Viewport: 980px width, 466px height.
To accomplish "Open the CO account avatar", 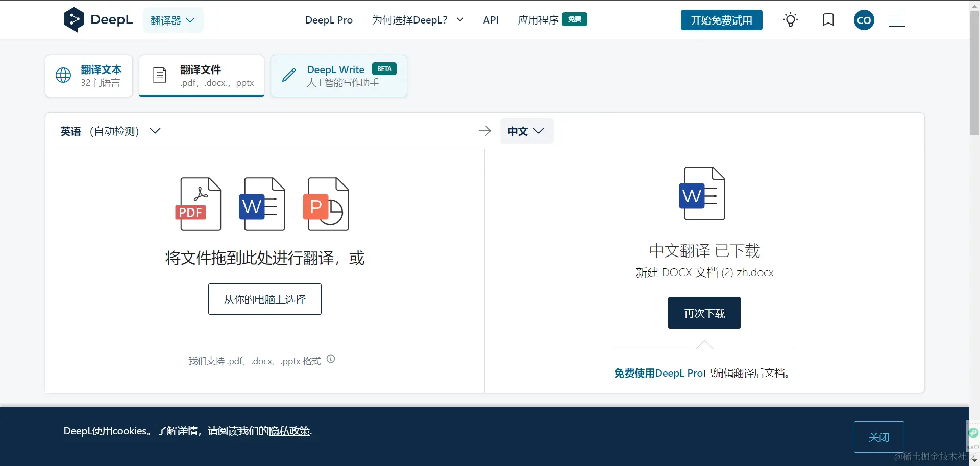I will click(864, 20).
